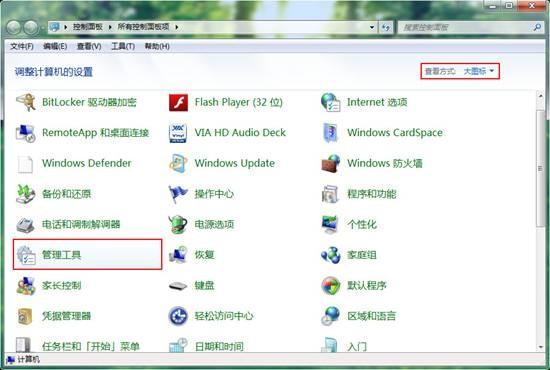Expand the address bar history dropdown arrow
The height and width of the screenshot is (370, 550).
tap(372, 27)
